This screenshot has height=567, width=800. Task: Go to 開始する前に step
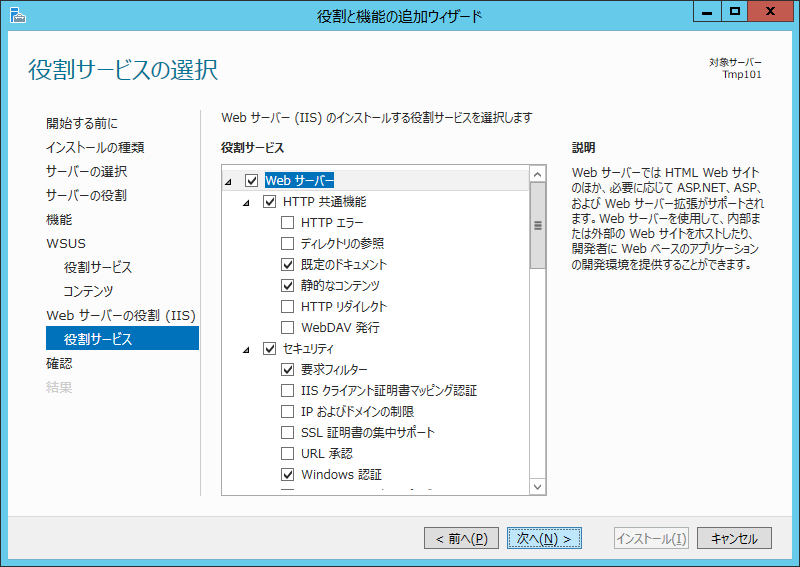pyautogui.click(x=82, y=123)
